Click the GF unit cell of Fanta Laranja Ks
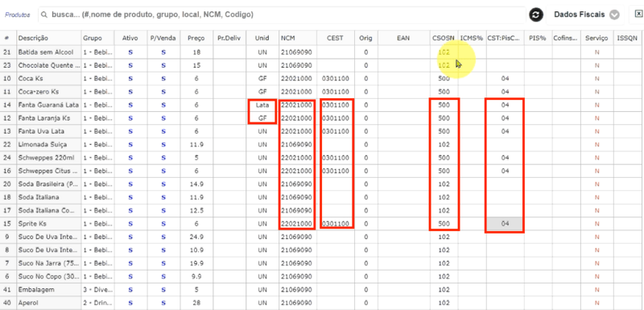644x310 pixels. [x=262, y=118]
